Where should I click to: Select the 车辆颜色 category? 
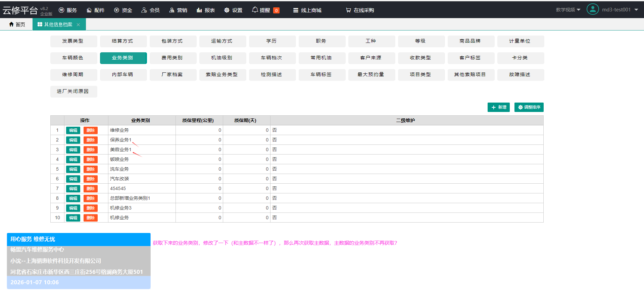tap(73, 58)
